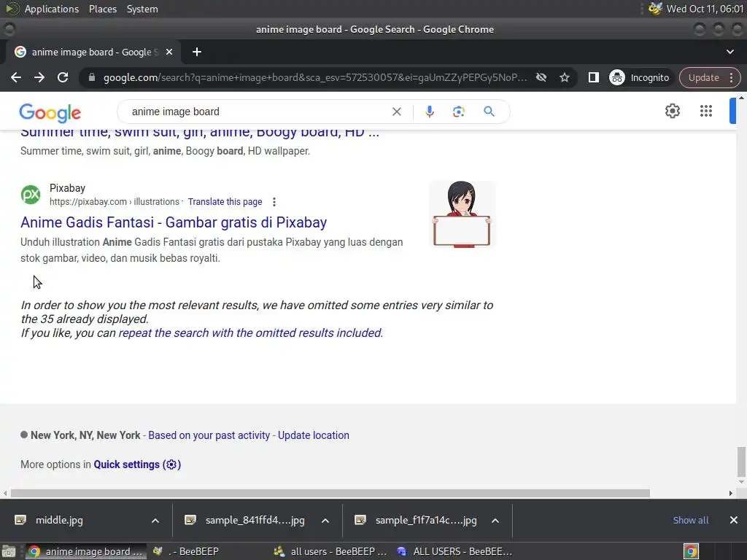
Task: Expand options for sample_f1f7a14c download
Action: coord(495,521)
